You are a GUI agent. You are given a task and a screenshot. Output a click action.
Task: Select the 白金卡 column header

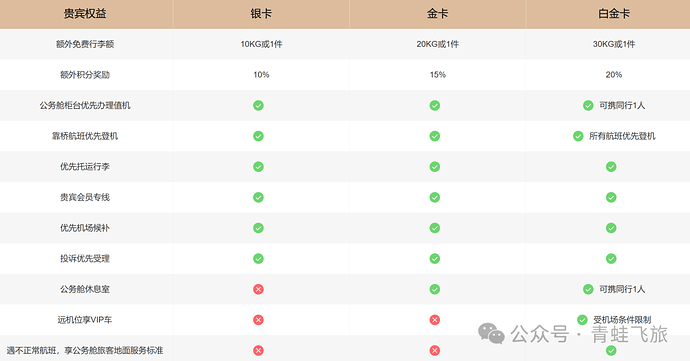tap(614, 14)
